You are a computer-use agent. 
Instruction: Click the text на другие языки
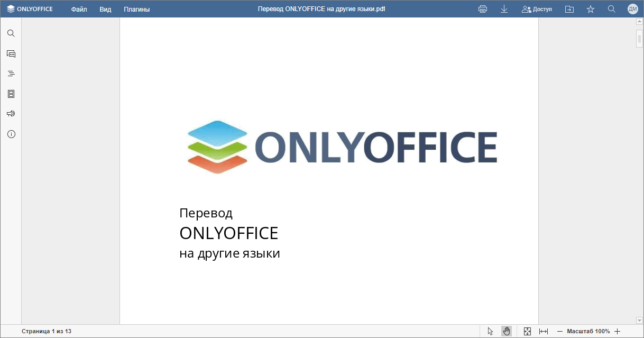(x=229, y=253)
